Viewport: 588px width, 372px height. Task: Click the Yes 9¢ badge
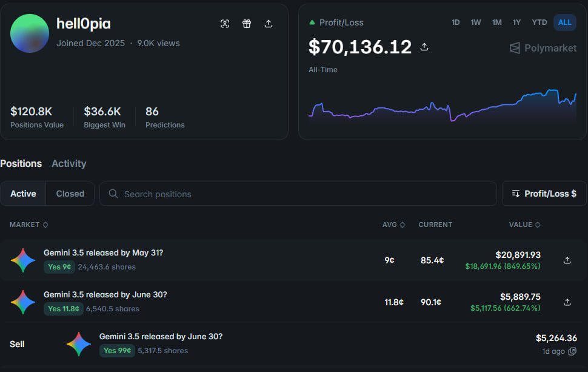tap(59, 267)
